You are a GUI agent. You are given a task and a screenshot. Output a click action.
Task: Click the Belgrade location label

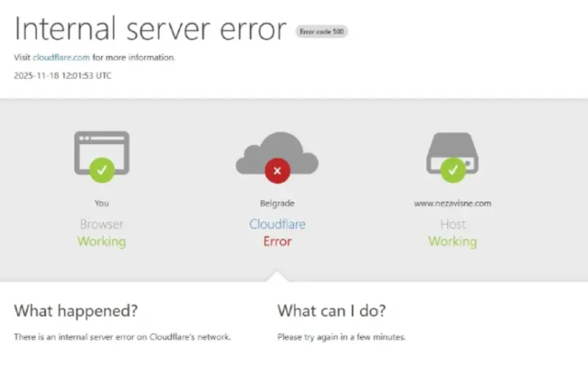coord(277,203)
